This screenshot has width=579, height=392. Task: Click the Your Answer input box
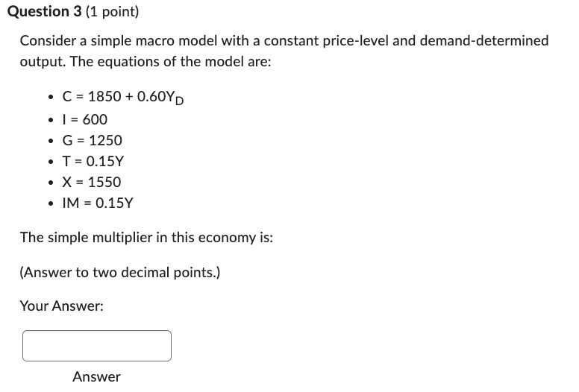tap(97, 346)
